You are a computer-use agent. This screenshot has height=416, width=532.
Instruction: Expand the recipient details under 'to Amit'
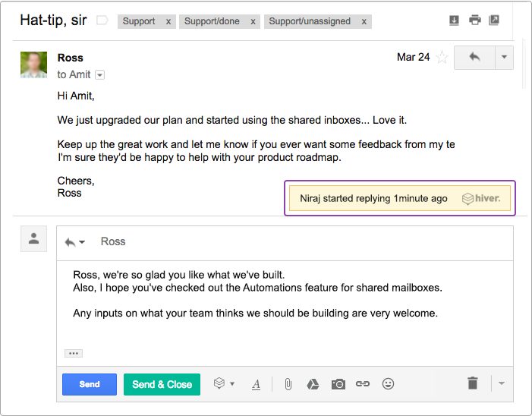pos(99,74)
